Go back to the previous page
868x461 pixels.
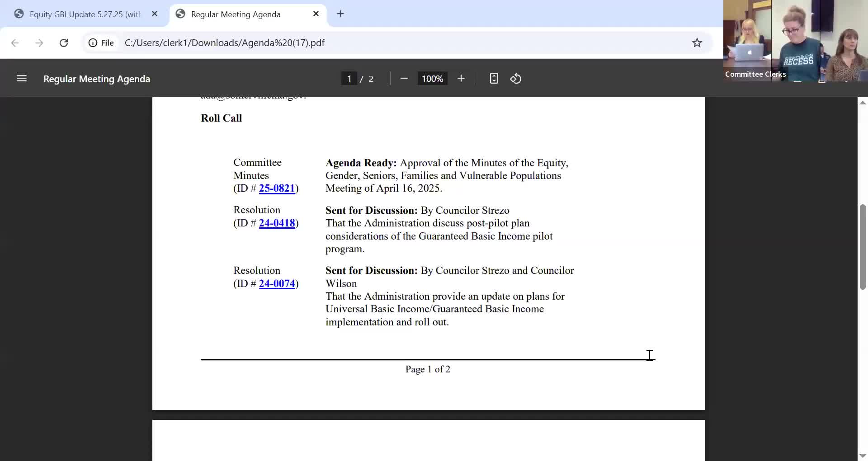coord(15,43)
